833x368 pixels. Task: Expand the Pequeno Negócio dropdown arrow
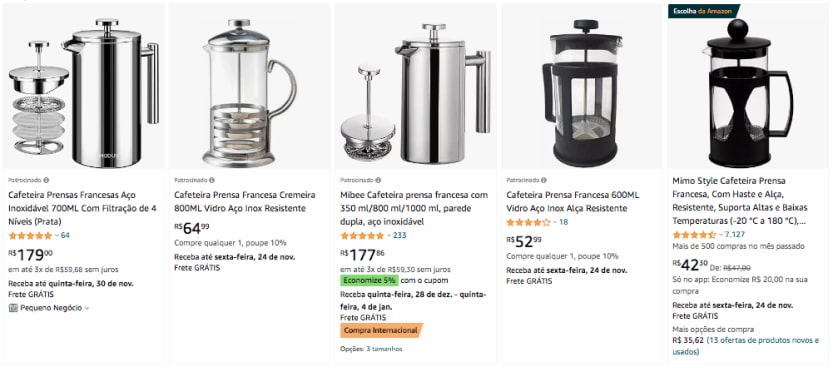(87, 308)
